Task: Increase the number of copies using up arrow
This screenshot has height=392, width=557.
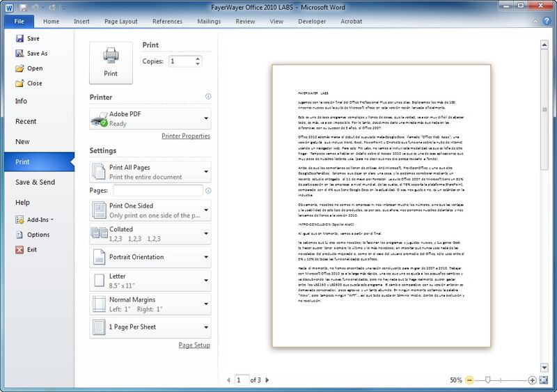Action: pyautogui.click(x=198, y=58)
